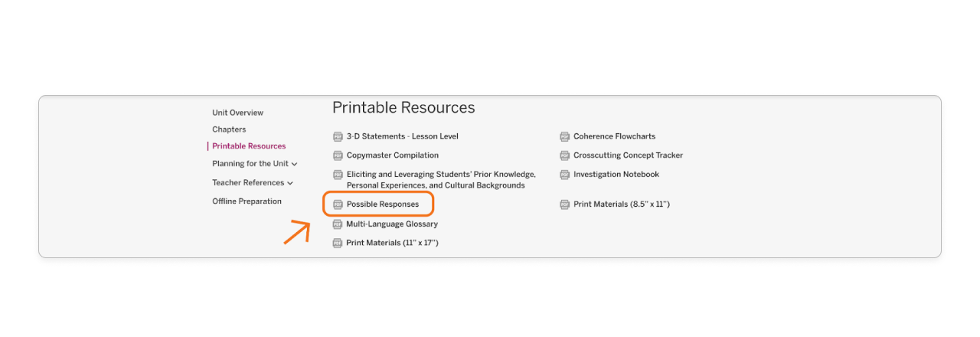Select Printable Resources in the sidebar
The width and height of the screenshot is (980, 337).
pos(249,146)
